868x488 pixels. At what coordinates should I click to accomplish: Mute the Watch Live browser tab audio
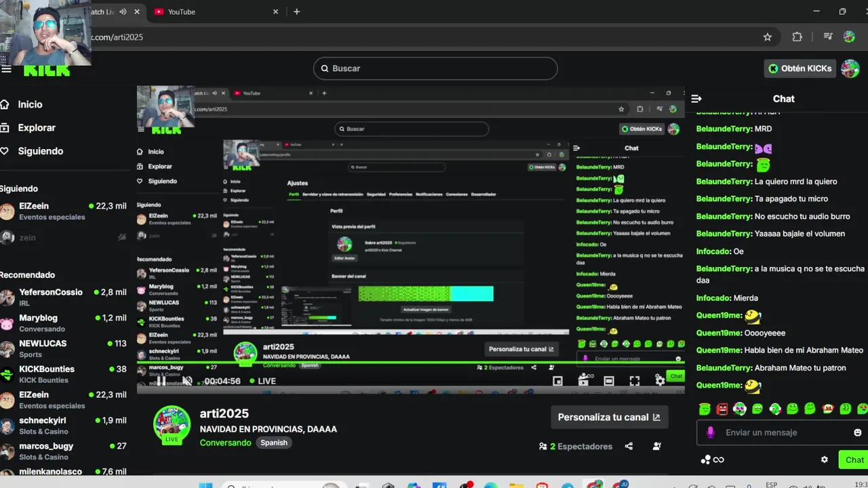123,12
